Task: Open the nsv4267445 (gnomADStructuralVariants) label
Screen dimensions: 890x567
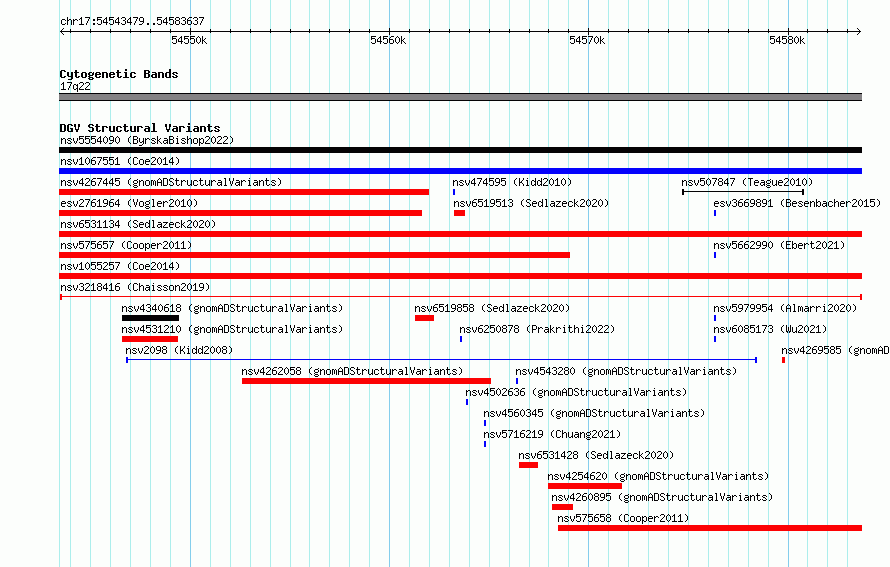Action: (171, 182)
